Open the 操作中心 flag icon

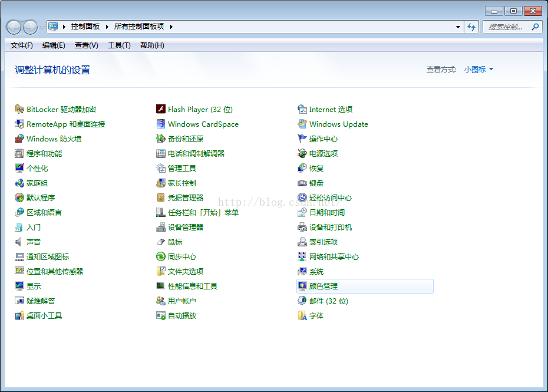point(302,139)
